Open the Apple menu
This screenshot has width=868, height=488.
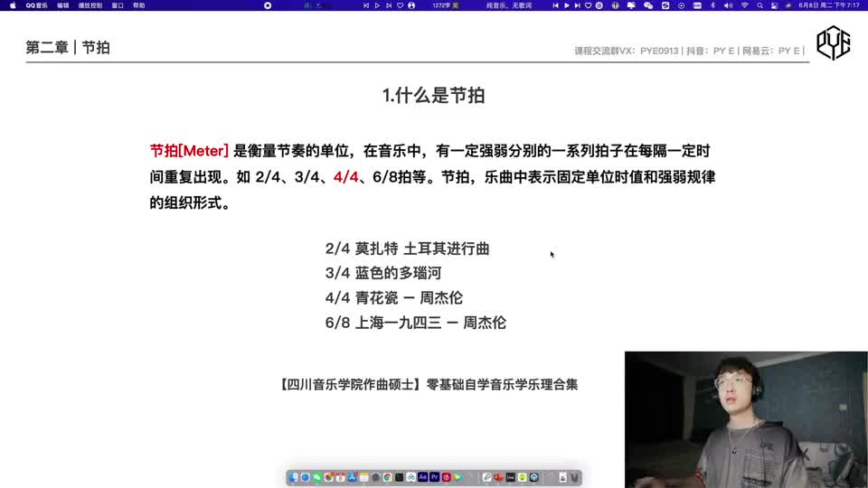(x=12, y=5)
